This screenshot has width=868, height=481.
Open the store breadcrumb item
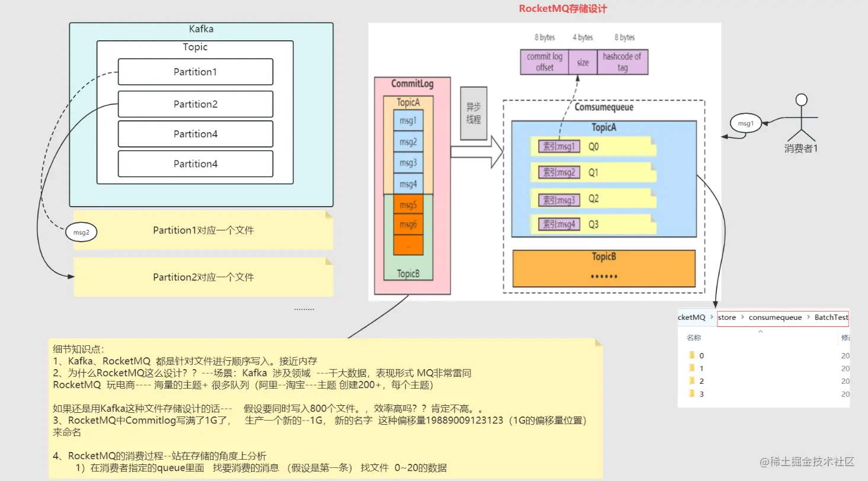726,318
